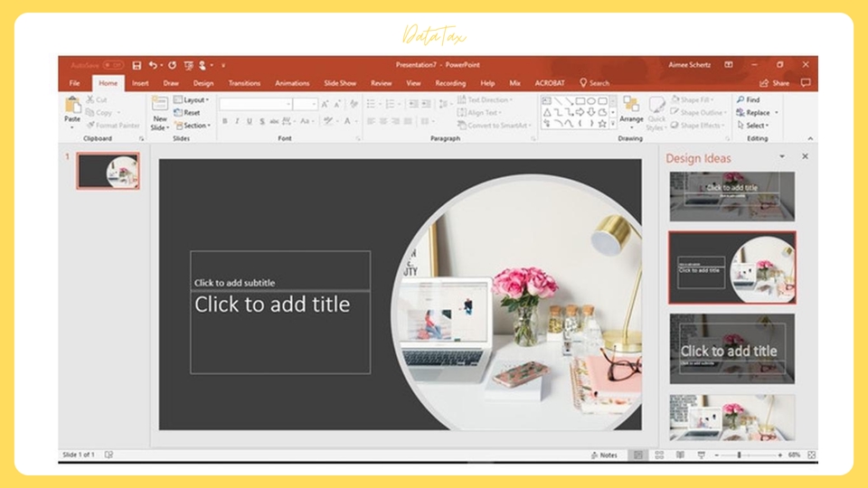868x488 pixels.
Task: Adjust the zoom slider handle
Action: click(739, 455)
